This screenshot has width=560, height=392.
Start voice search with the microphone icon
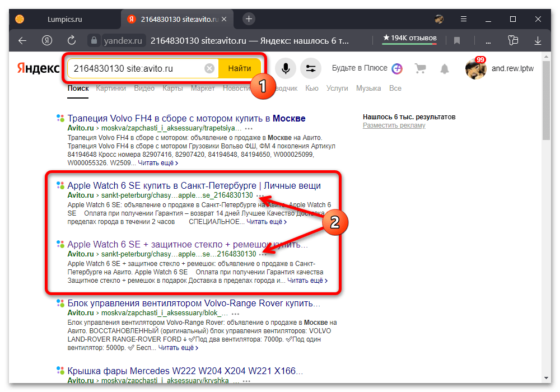[x=286, y=68]
